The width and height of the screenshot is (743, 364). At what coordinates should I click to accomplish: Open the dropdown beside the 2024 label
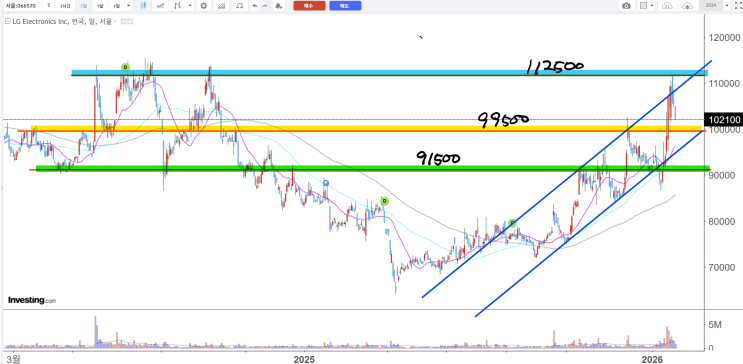(726, 6)
